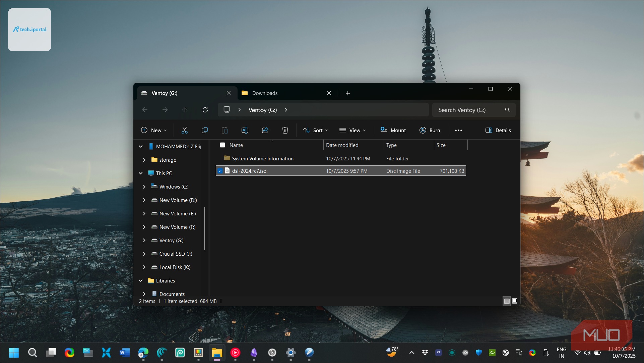Click the Mount button

[x=393, y=130]
